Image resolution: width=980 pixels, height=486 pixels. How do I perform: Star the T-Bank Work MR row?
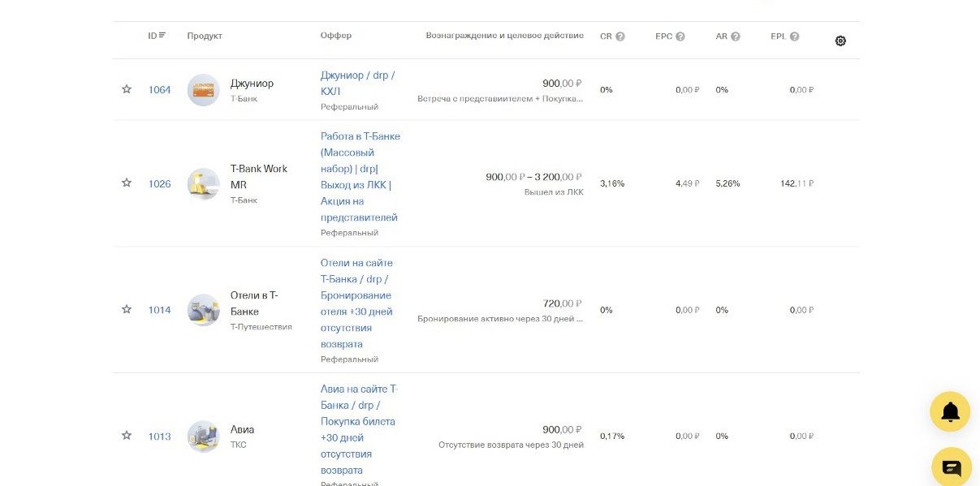coord(127,183)
